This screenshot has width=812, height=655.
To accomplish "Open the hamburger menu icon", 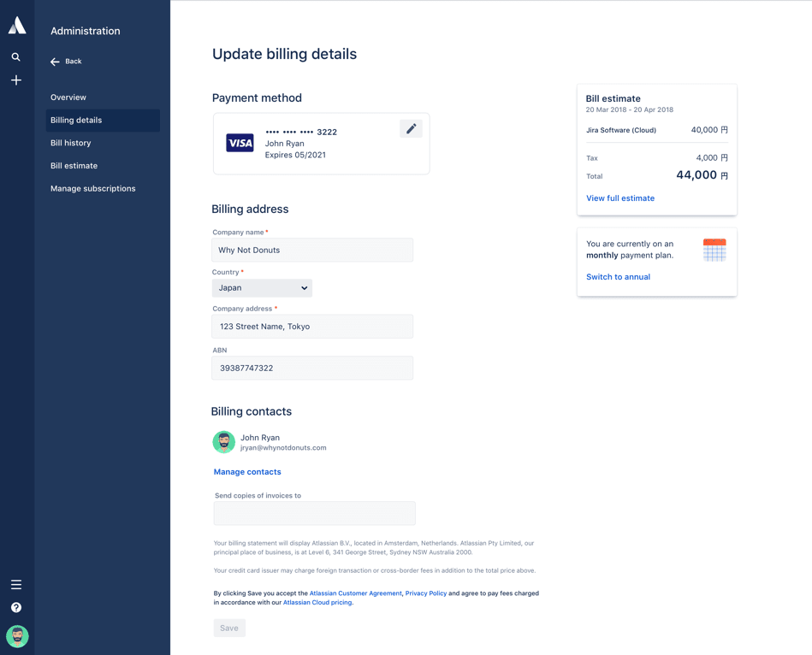I will pyautogui.click(x=16, y=585).
